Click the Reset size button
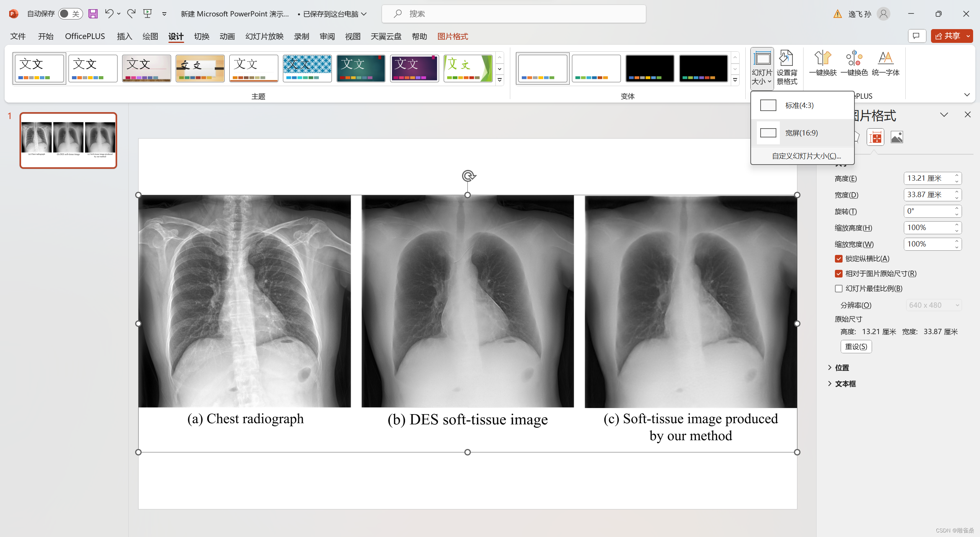Viewport: 980px width, 537px height. 856,346
